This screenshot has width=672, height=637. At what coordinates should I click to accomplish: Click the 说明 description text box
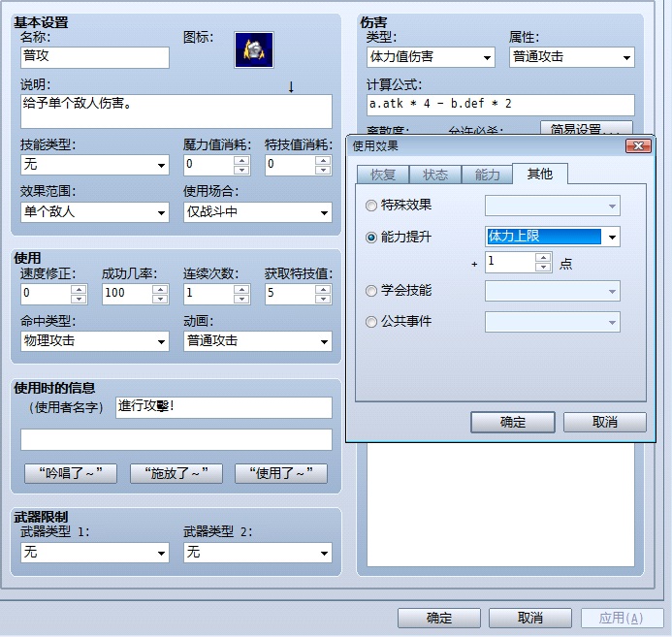tap(176, 111)
